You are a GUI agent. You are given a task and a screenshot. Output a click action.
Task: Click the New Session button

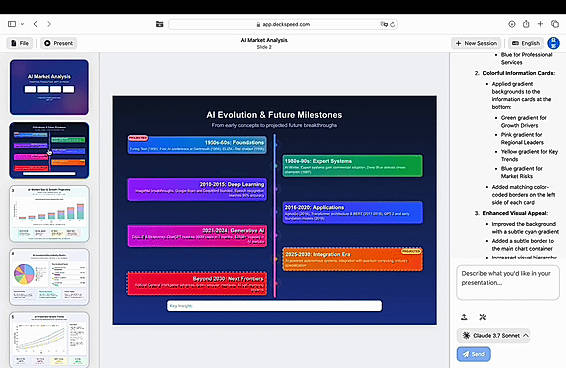point(476,43)
